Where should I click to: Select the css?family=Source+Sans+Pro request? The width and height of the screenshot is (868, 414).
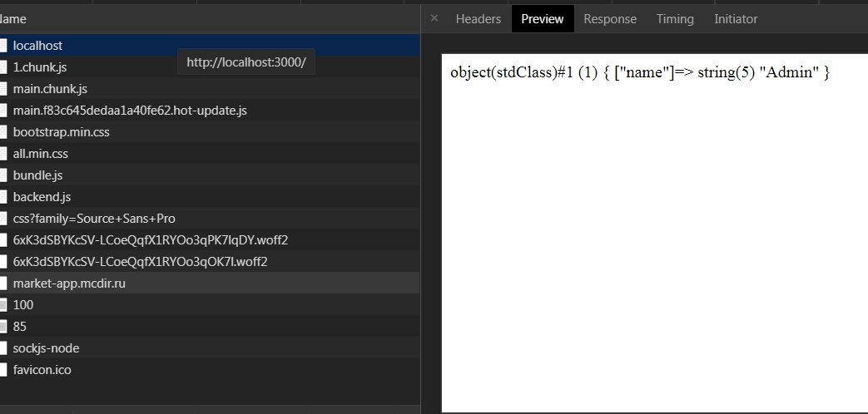(210, 219)
